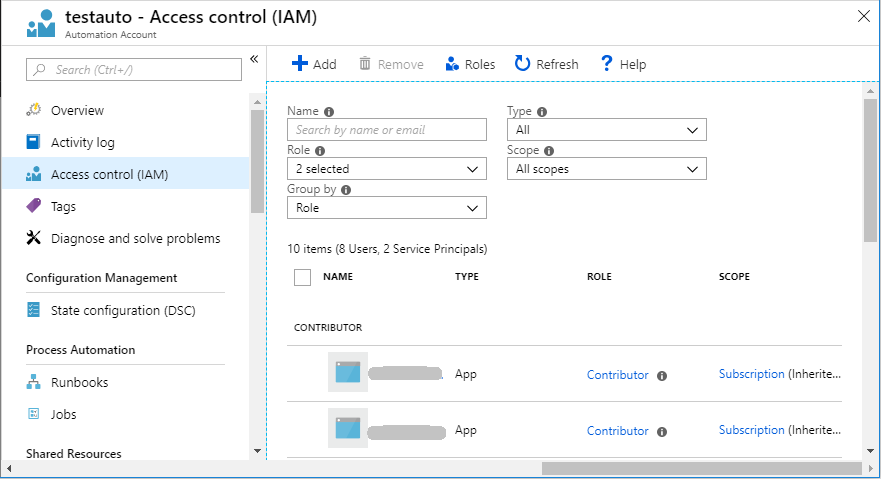This screenshot has width=881, height=479.
Task: Click the Group by info icon
Action: point(346,190)
